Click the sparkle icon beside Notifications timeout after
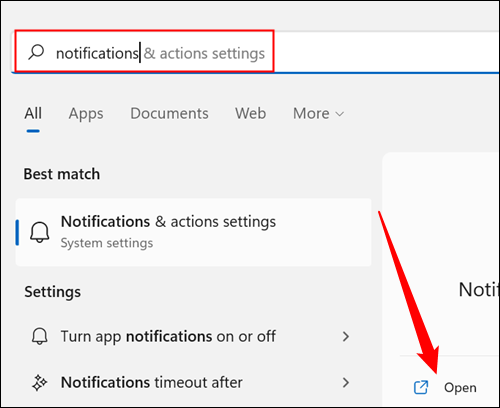Viewport: 500px width, 408px height. coord(40,382)
